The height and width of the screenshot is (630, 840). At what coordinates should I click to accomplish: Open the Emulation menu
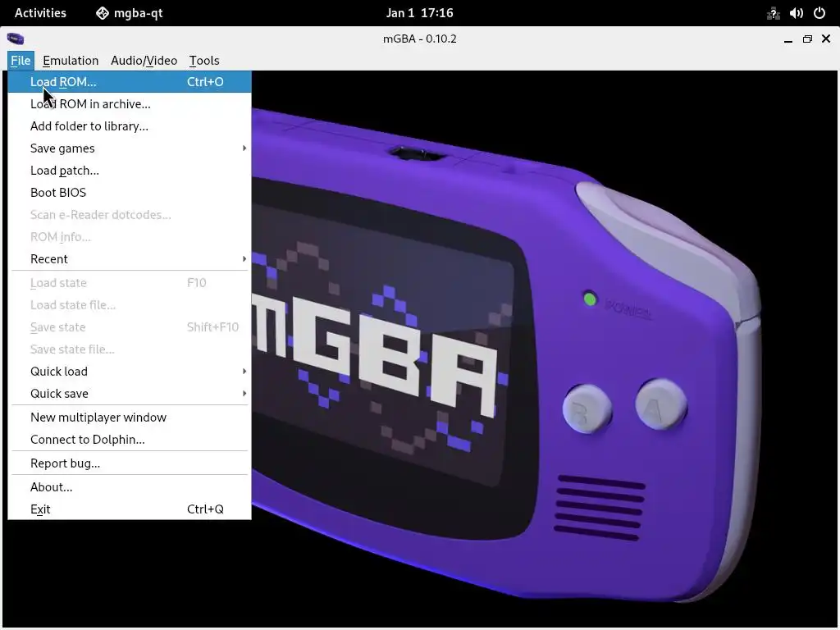point(71,61)
